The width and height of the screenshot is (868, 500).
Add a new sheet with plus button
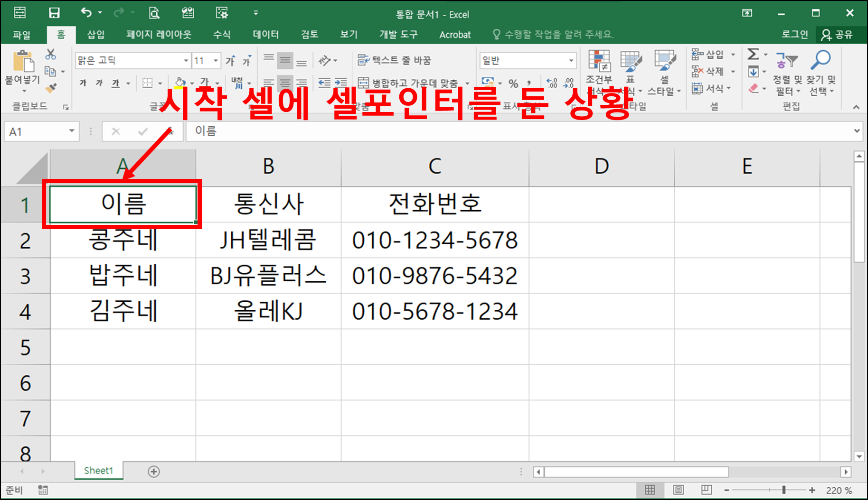[153, 472]
